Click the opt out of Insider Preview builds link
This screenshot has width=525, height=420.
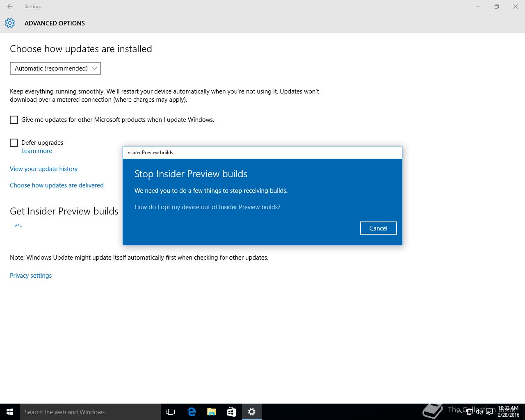tap(208, 207)
